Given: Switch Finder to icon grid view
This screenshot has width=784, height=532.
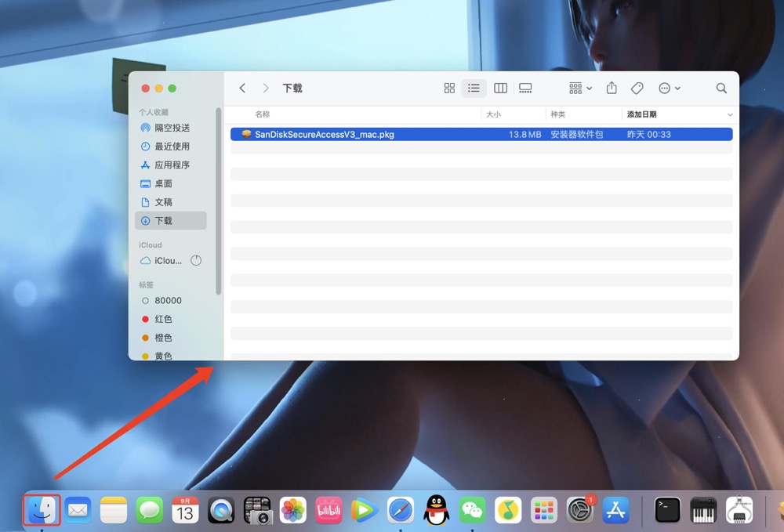Looking at the screenshot, I should pos(449,89).
